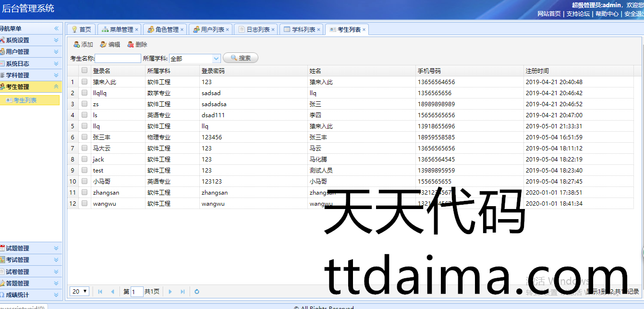Viewport: 644px width, 309px height.
Task: Click the 搜索 search button
Action: coord(241,58)
